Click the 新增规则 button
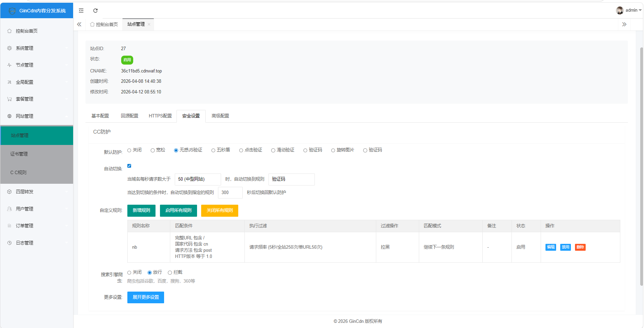 [141, 211]
